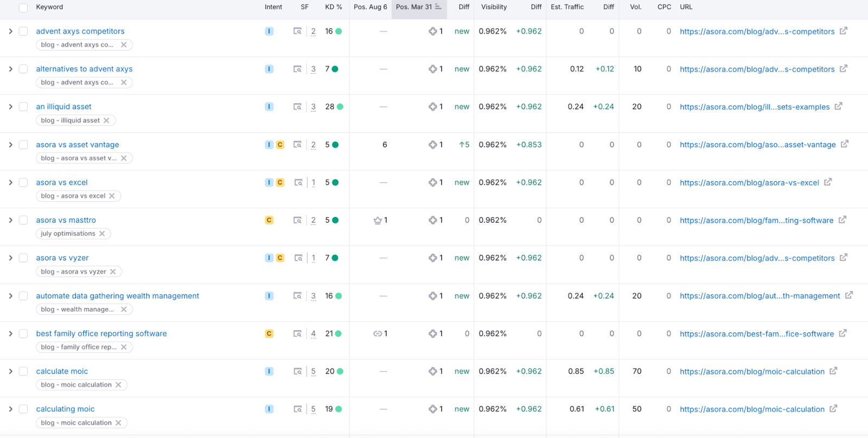Expand row best family office reporting software
868x438 pixels.
[x=10, y=333]
